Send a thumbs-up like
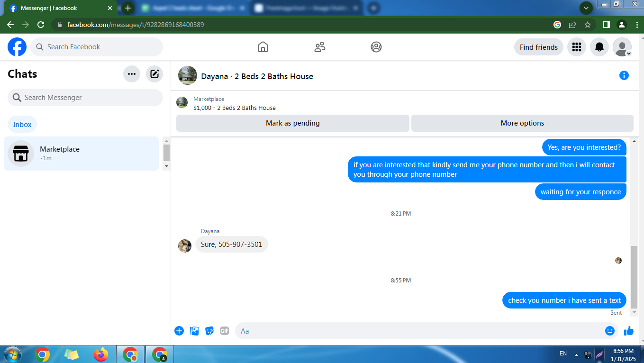Image resolution: width=644 pixels, height=363 pixels. tap(629, 331)
